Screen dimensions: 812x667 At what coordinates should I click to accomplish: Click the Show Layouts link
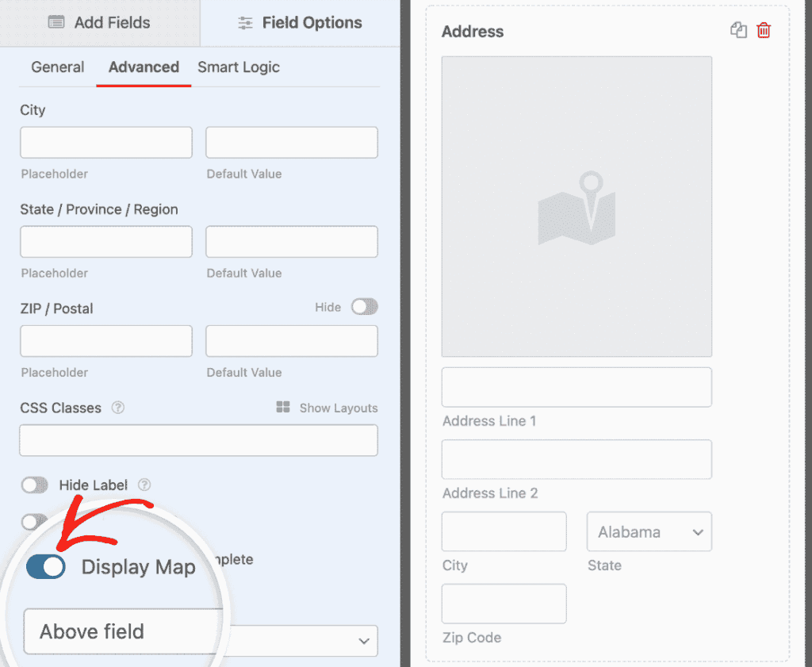point(338,408)
